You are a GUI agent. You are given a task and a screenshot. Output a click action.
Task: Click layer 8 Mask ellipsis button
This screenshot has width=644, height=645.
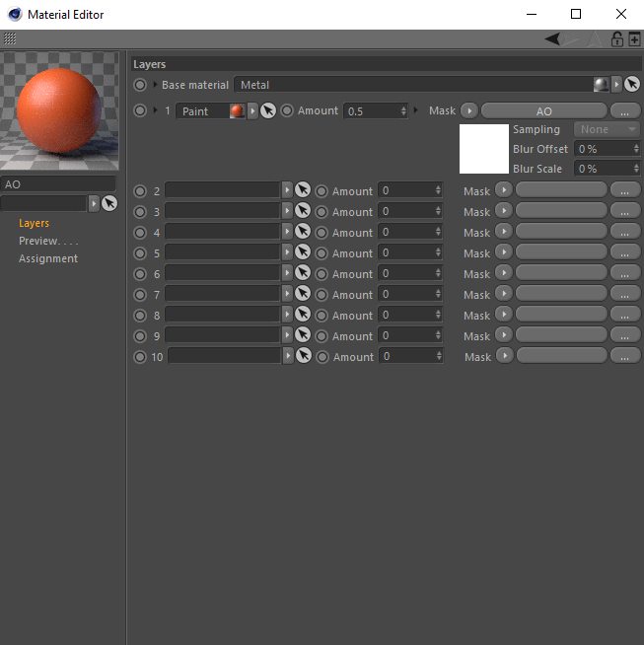tap(624, 315)
